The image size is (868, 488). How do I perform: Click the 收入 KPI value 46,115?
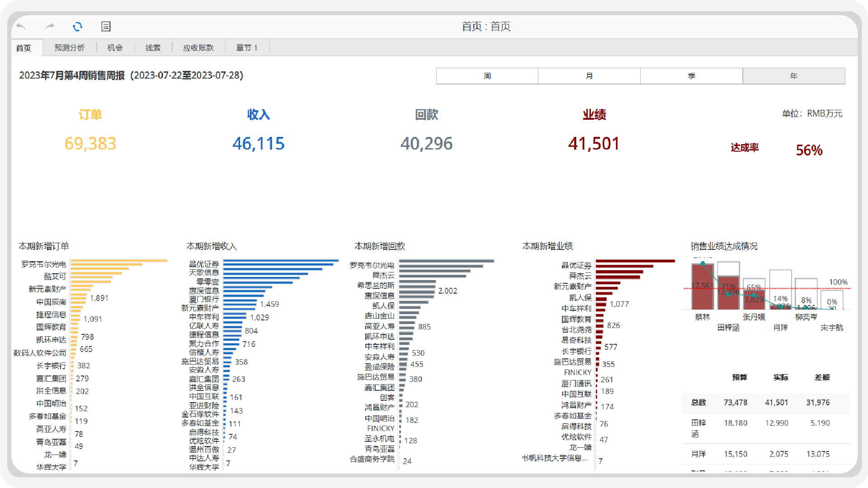(258, 144)
